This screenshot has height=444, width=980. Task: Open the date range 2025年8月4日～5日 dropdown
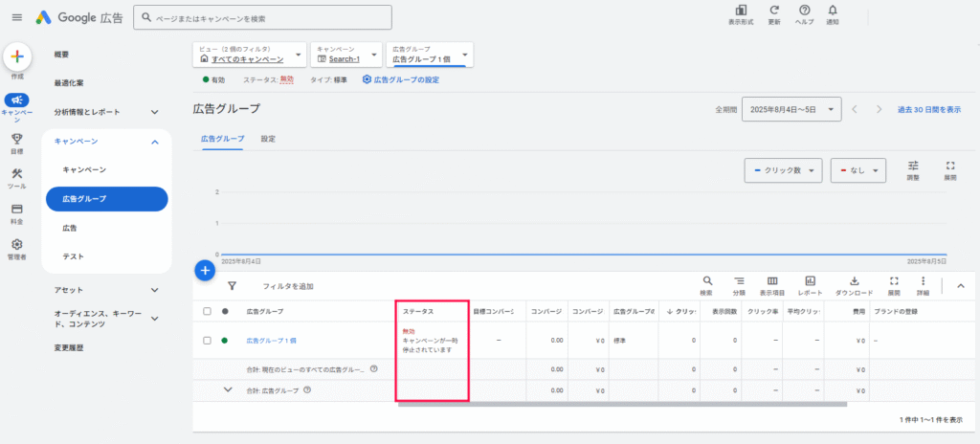pyautogui.click(x=791, y=109)
